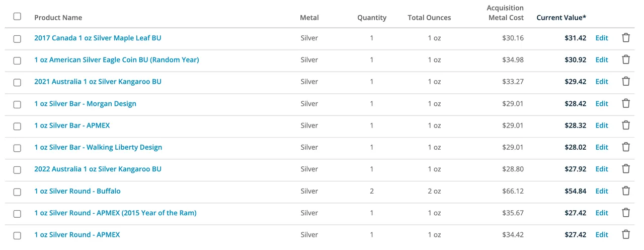Screen dimensions: 644x250
Task: Remove the Silver Round - Buffalo holding
Action: pos(626,191)
